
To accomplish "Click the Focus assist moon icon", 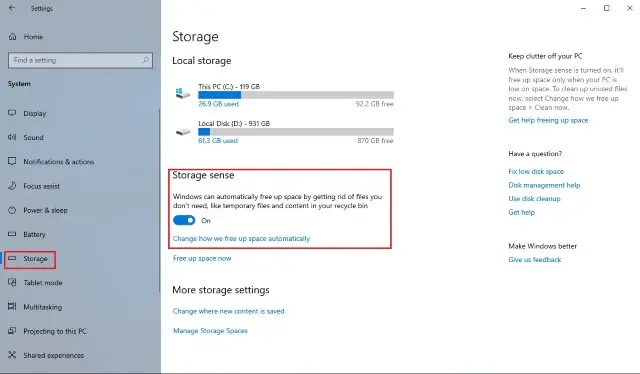I will [12, 186].
